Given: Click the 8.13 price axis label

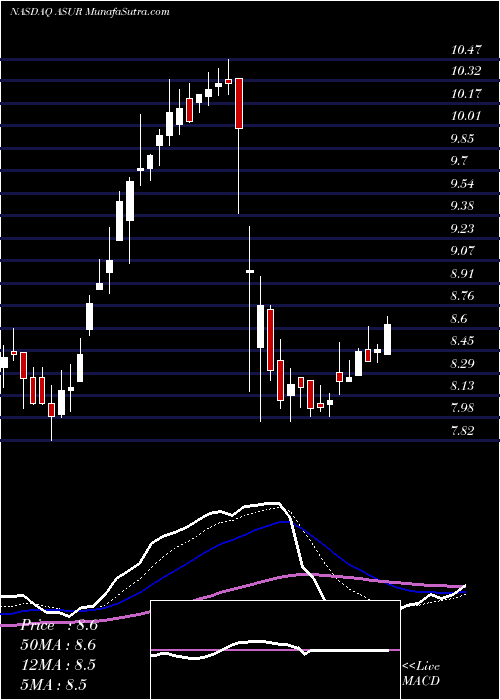Looking at the screenshot, I should (462, 385).
